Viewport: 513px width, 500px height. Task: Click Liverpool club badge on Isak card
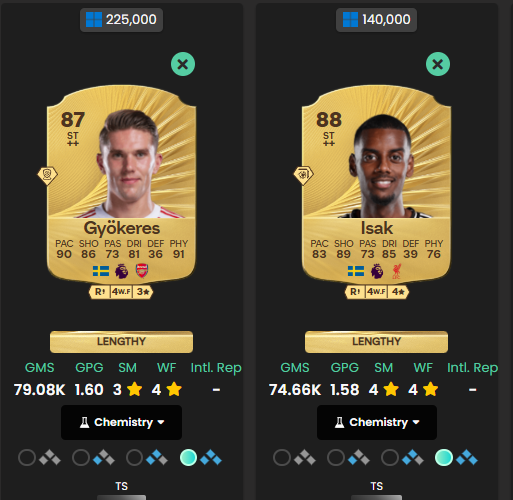(x=397, y=271)
